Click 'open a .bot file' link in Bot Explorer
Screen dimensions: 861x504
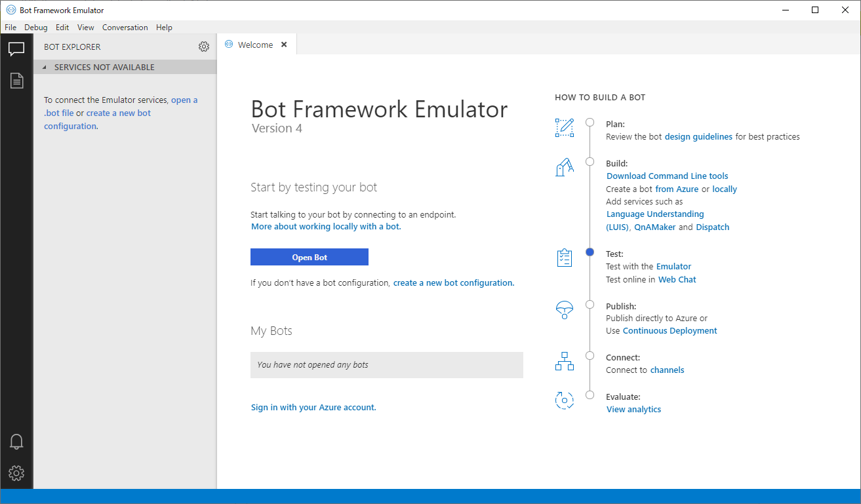click(x=121, y=107)
